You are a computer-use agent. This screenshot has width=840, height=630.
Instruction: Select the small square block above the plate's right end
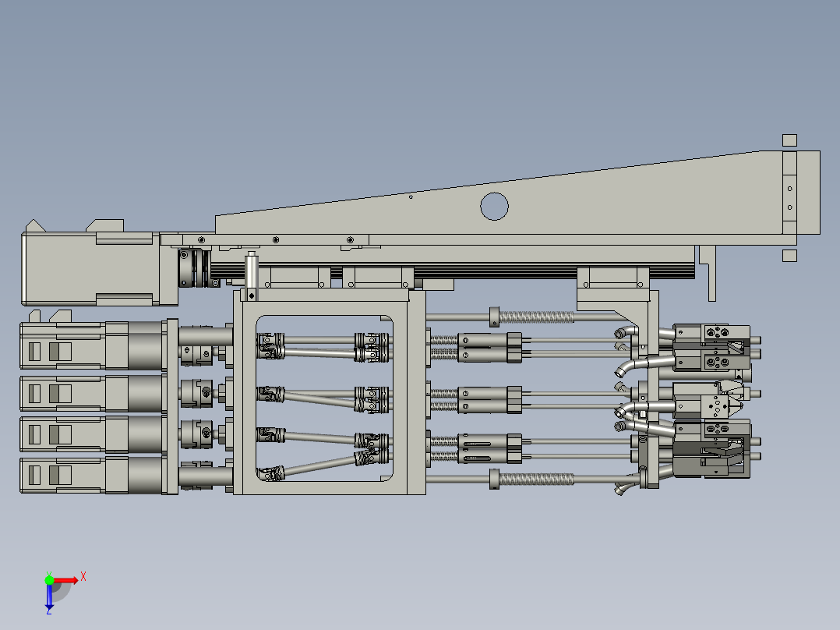pyautogui.click(x=789, y=140)
